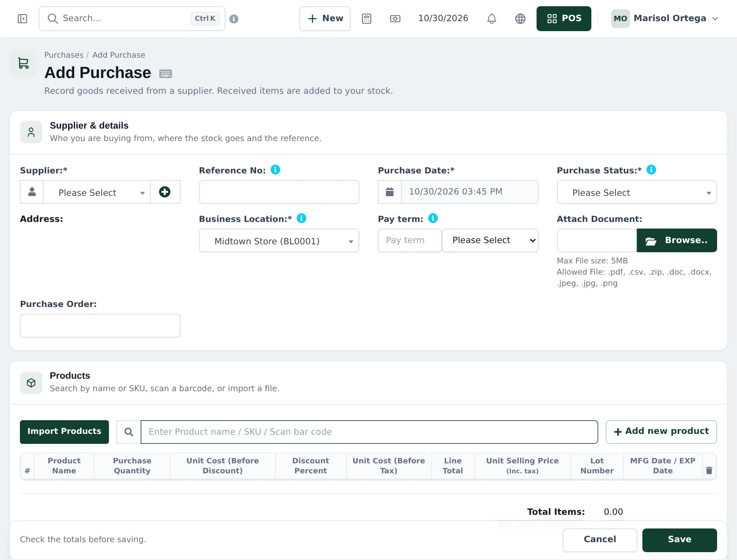This screenshot has width=737, height=560.
Task: Add new supplier plus icon
Action: click(x=165, y=192)
